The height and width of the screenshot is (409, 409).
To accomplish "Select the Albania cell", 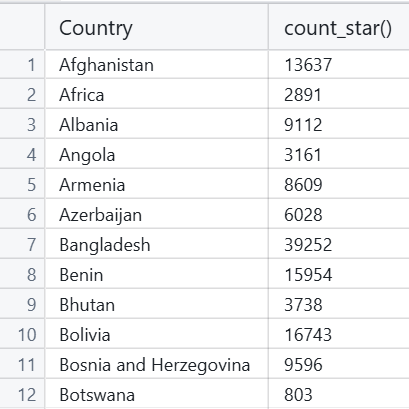I will [x=156, y=125].
